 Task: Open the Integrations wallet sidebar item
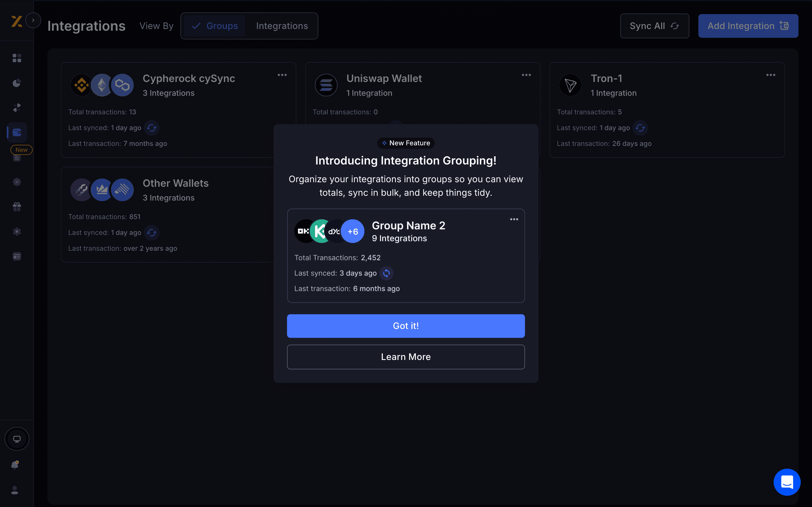pos(17,132)
